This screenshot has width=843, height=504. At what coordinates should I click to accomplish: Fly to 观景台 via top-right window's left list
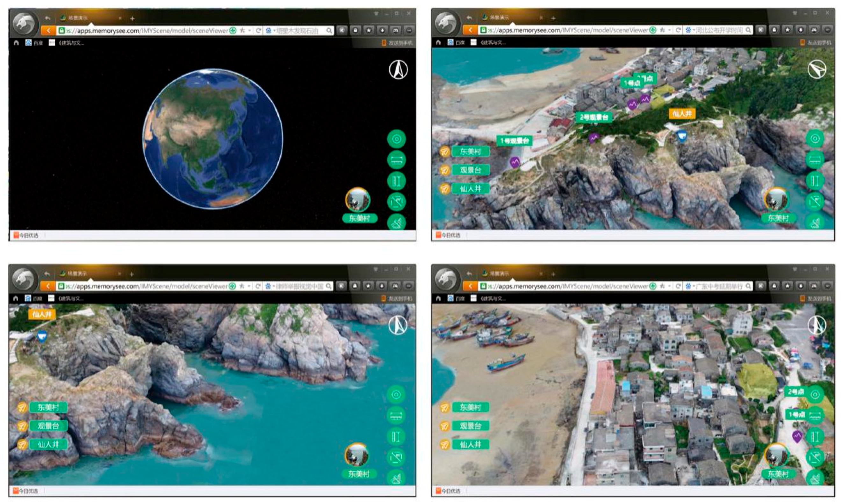[471, 170]
